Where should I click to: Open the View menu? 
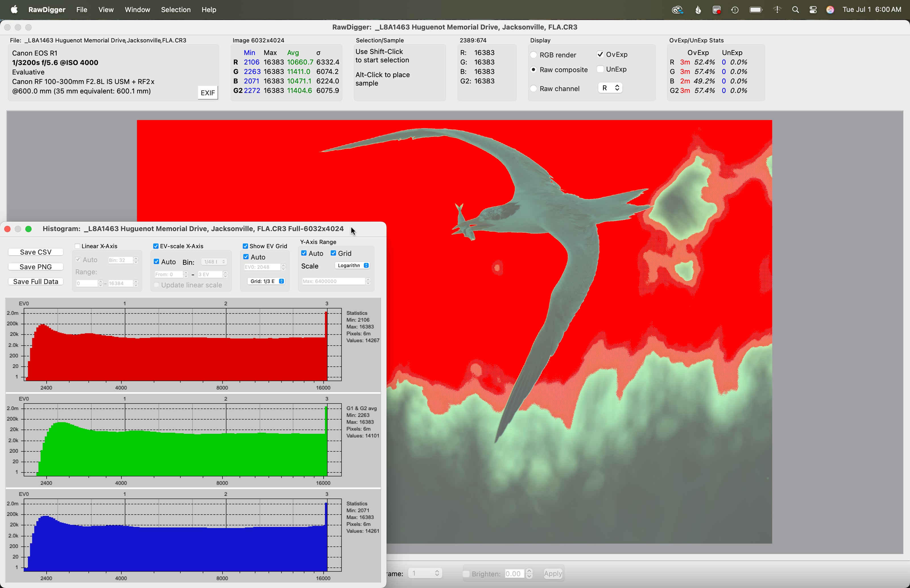(x=106, y=10)
